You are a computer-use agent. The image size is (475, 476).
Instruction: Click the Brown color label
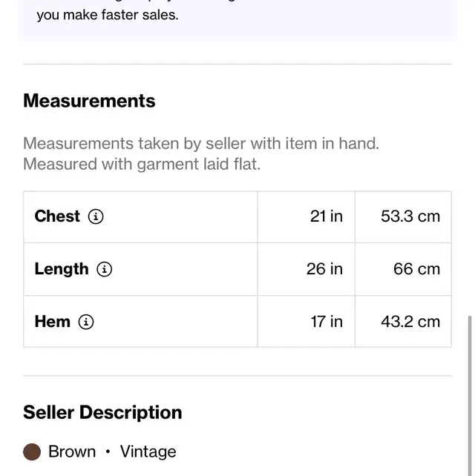[x=72, y=452]
